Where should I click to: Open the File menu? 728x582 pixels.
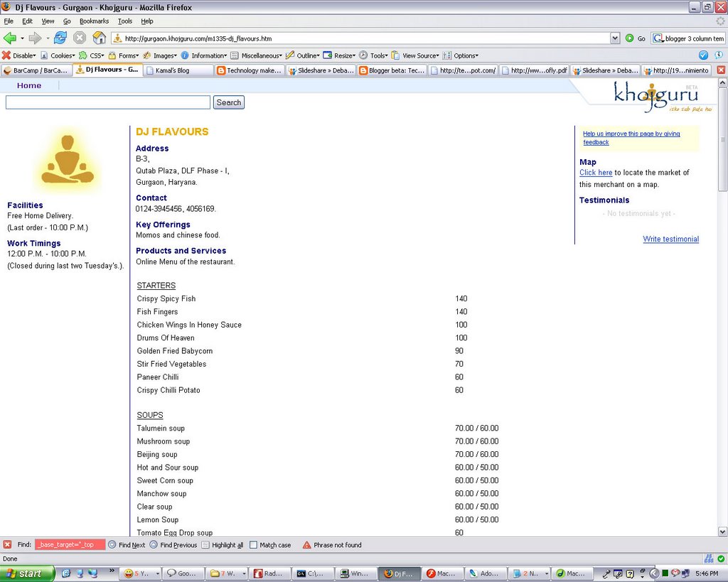[9, 21]
